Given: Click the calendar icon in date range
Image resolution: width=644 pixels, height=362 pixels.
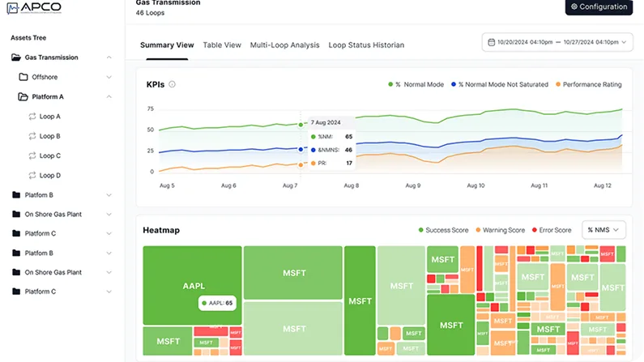Looking at the screenshot, I should (x=491, y=42).
